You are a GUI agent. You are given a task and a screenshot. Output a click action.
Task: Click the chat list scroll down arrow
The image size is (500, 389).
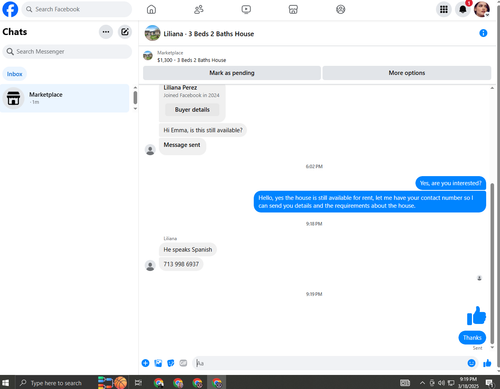pyautogui.click(x=135, y=109)
